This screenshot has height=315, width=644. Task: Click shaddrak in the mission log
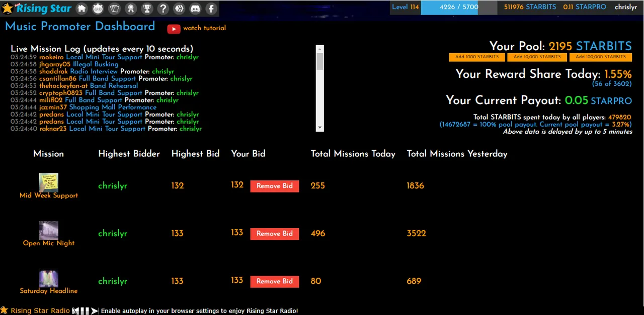(53, 71)
